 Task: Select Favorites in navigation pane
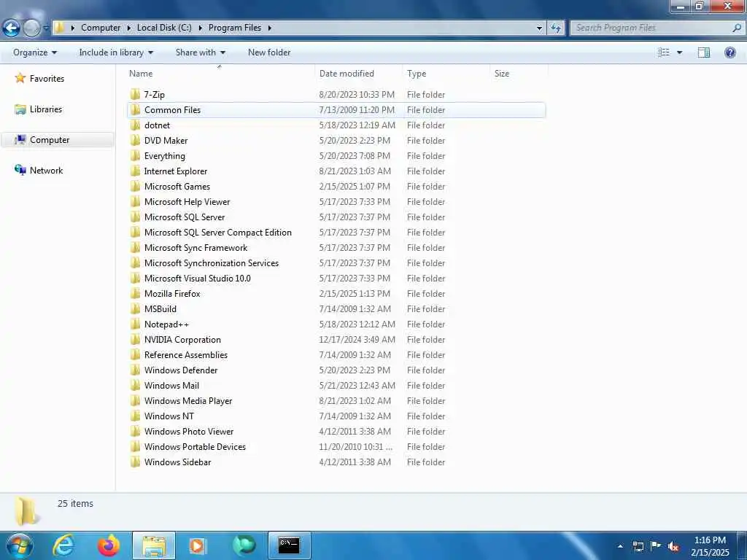pos(47,79)
